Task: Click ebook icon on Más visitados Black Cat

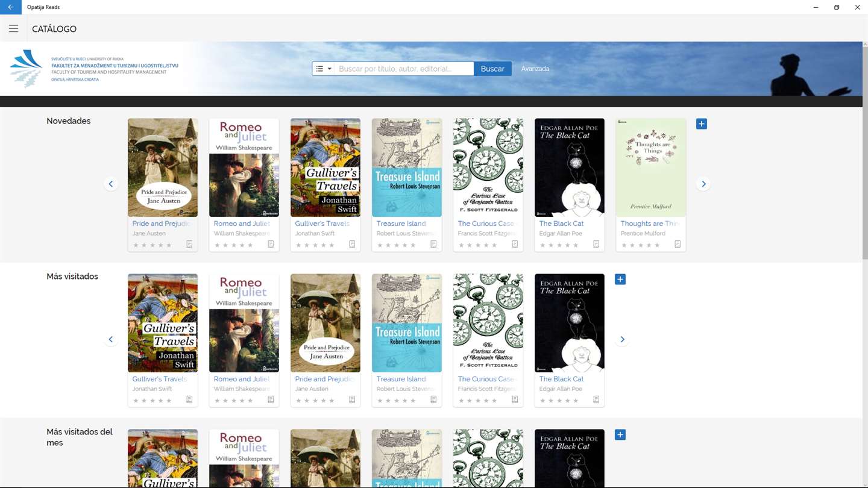Action: tap(596, 399)
